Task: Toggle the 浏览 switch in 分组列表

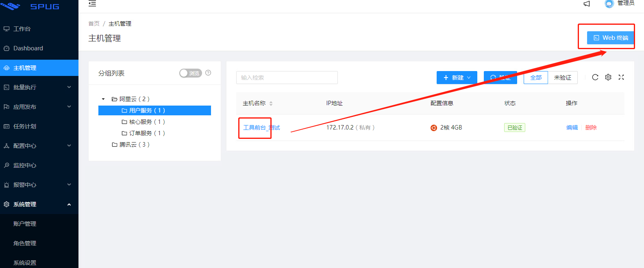Action: [191, 73]
